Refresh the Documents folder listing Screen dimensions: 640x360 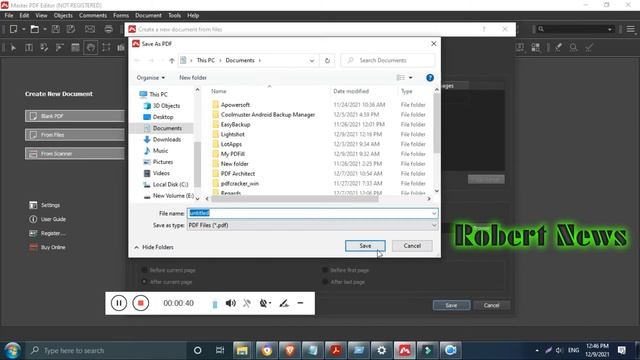point(327,60)
